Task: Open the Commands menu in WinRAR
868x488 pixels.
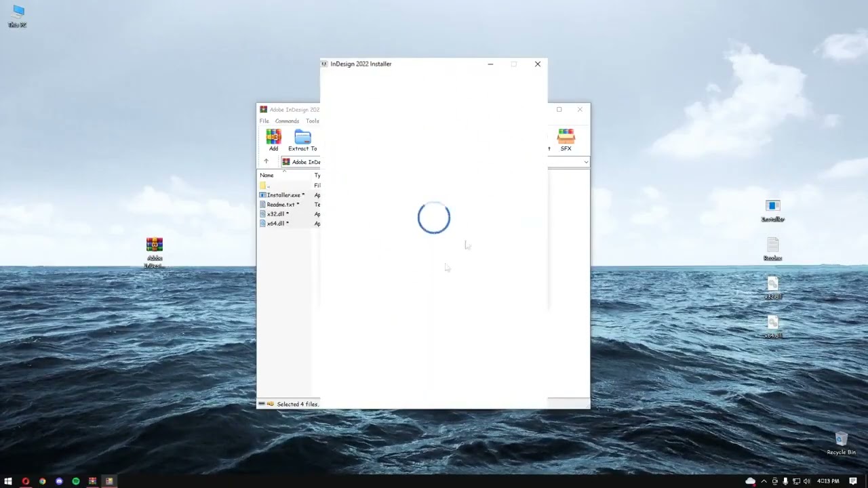Action: tap(287, 121)
